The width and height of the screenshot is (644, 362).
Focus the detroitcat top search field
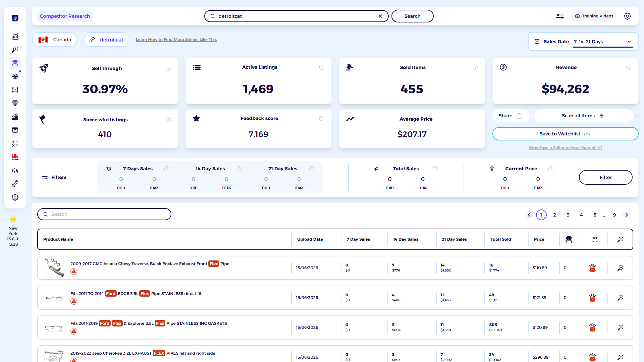(296, 16)
